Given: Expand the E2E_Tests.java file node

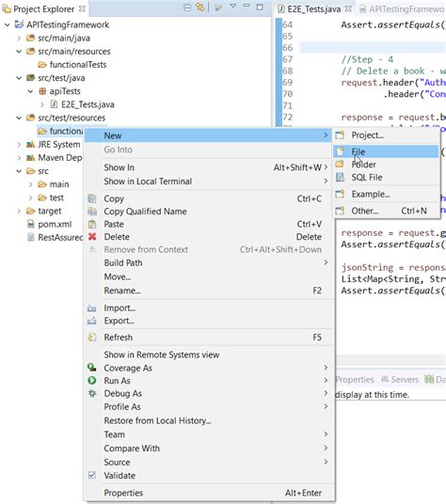Looking at the screenshot, I should [x=42, y=104].
